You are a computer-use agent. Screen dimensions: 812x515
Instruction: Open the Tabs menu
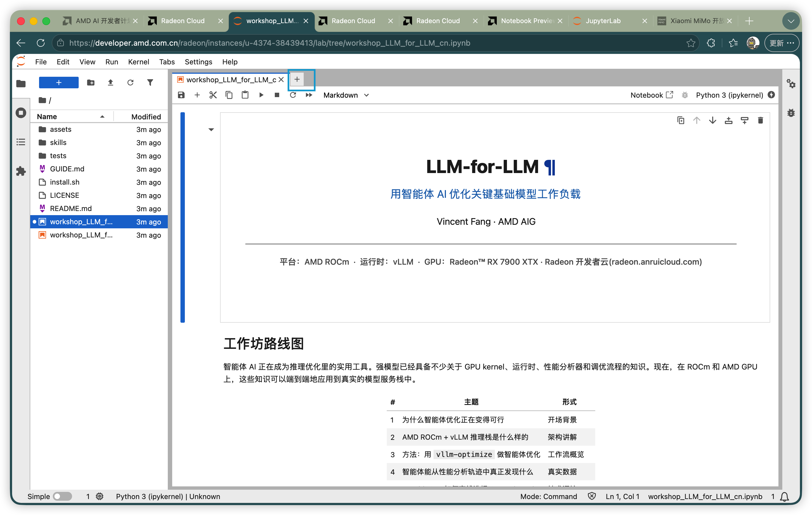[x=167, y=62]
